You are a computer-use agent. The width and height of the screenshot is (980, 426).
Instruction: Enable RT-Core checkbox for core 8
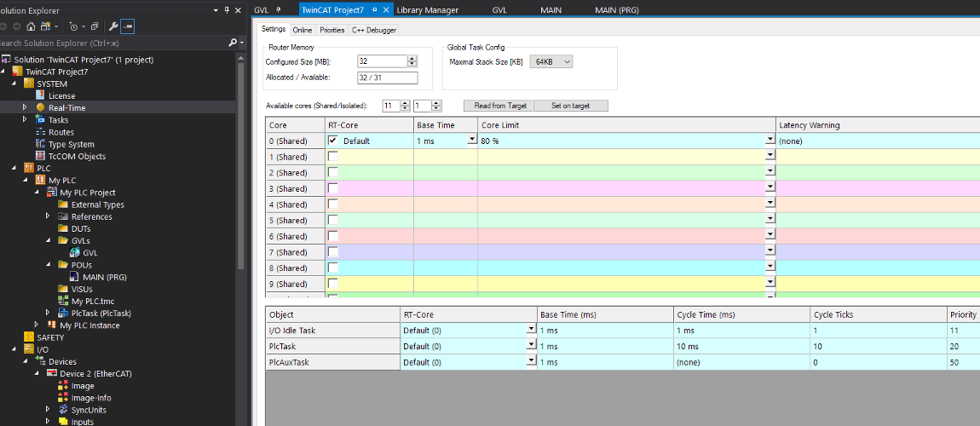coord(333,268)
